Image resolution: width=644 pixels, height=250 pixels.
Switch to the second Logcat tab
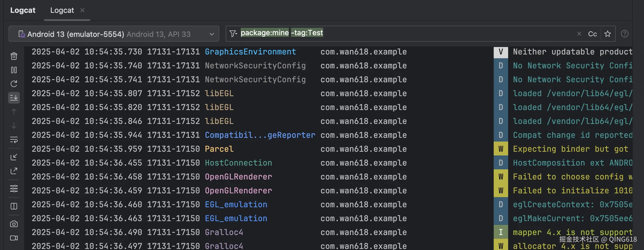(x=62, y=10)
